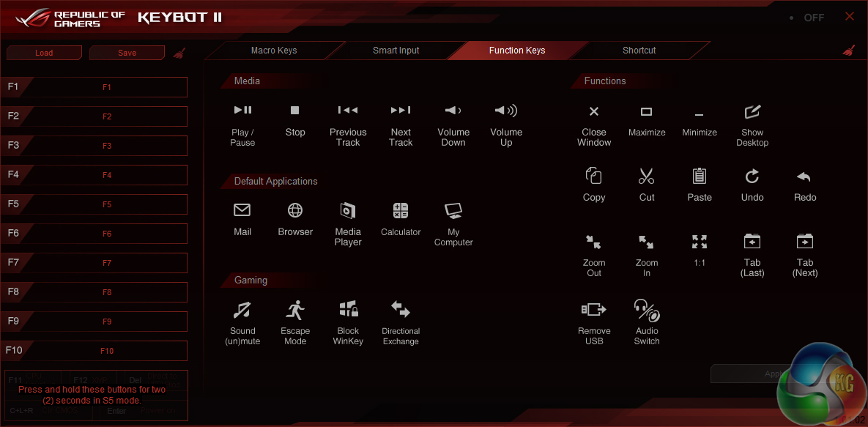The image size is (868, 427).
Task: Pick the Cut scissors icon
Action: [647, 177]
